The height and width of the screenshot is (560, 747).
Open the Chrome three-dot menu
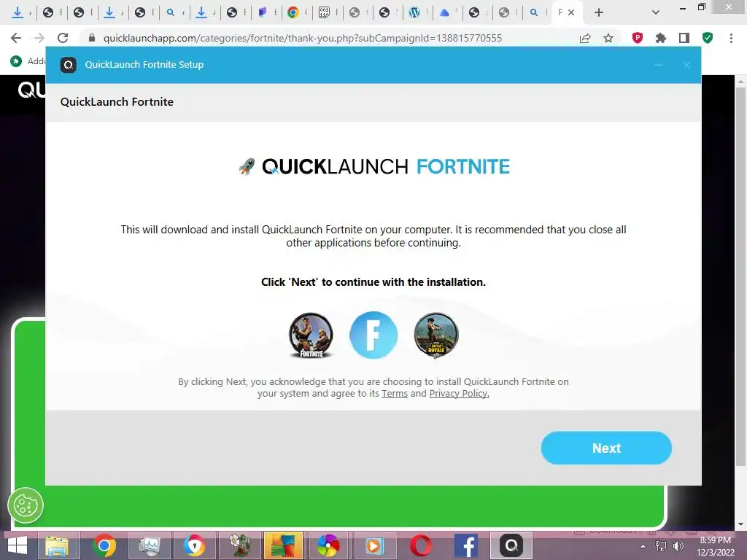click(x=731, y=38)
